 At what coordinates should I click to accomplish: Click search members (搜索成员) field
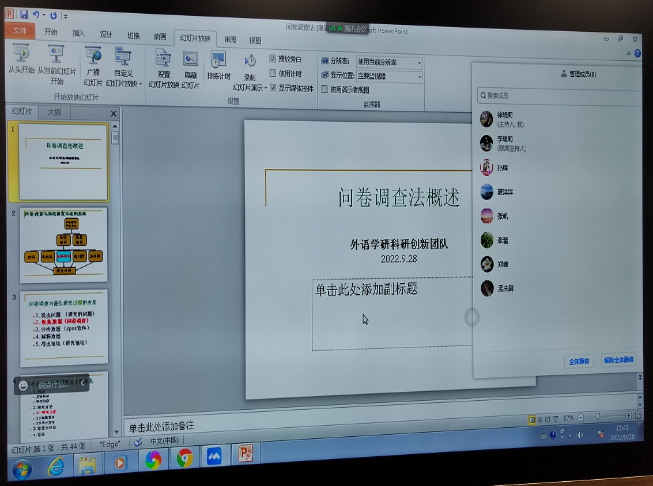pos(558,96)
